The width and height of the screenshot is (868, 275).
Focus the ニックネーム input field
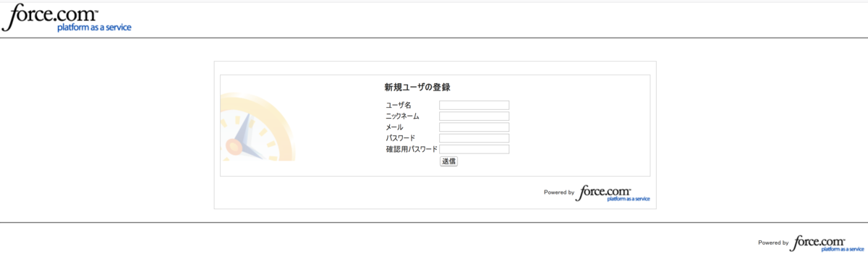point(475,116)
